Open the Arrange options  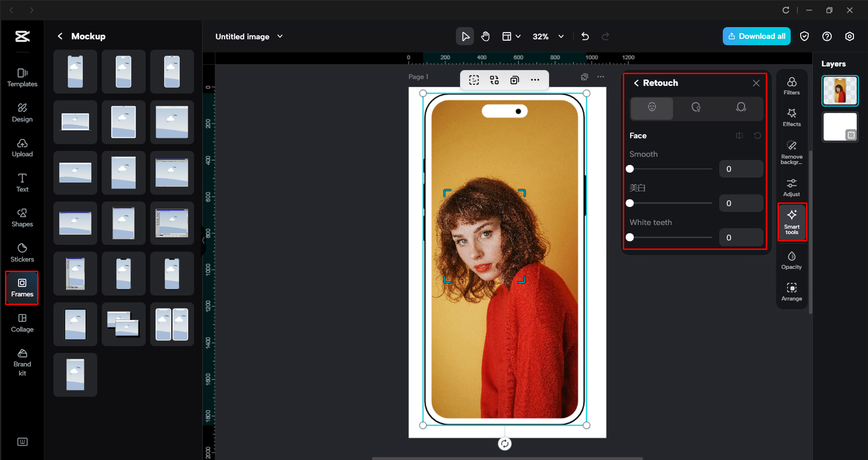[x=791, y=291]
